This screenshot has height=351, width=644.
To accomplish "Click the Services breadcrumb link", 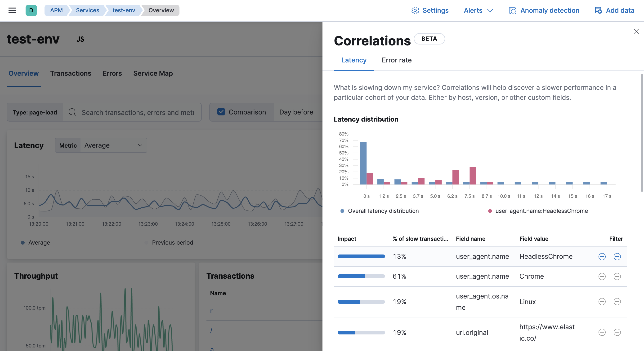I will click(x=88, y=10).
